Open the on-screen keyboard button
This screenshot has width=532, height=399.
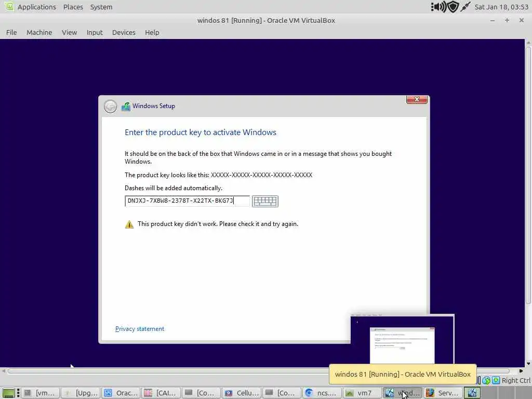(x=265, y=201)
